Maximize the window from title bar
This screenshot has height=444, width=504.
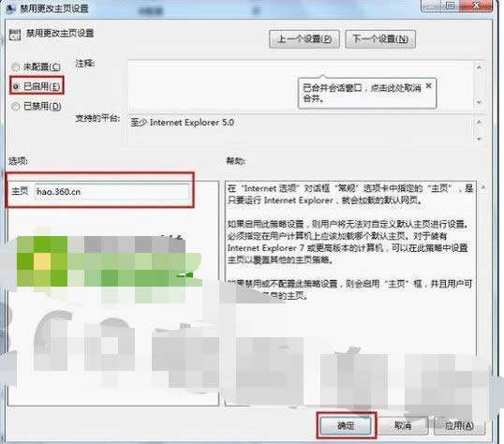(x=451, y=5)
